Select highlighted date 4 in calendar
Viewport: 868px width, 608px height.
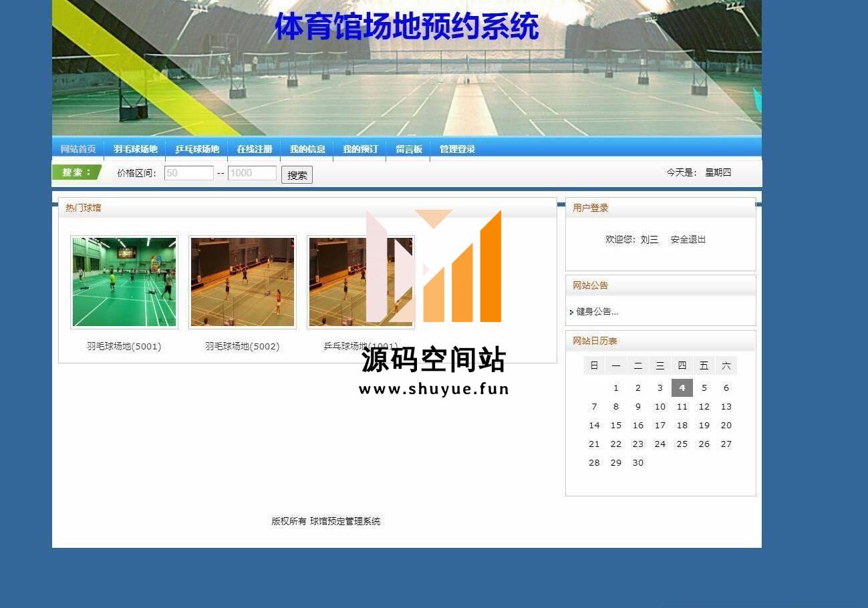682,388
